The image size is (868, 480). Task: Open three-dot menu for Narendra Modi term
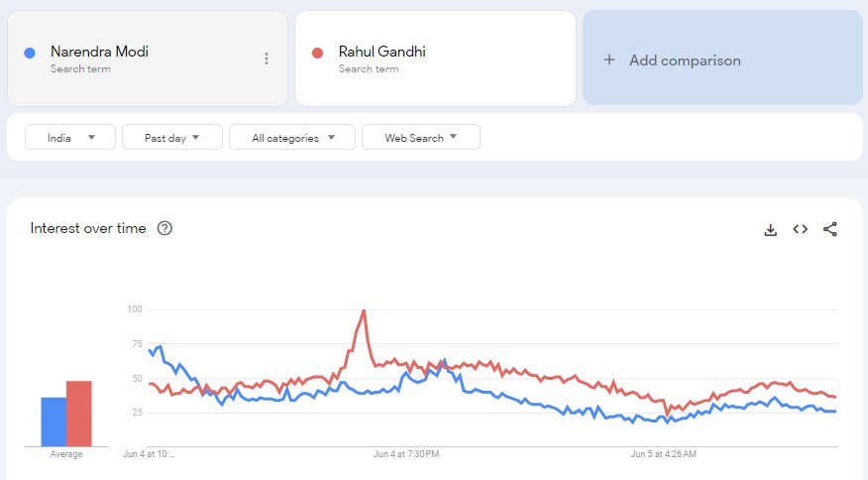click(267, 59)
